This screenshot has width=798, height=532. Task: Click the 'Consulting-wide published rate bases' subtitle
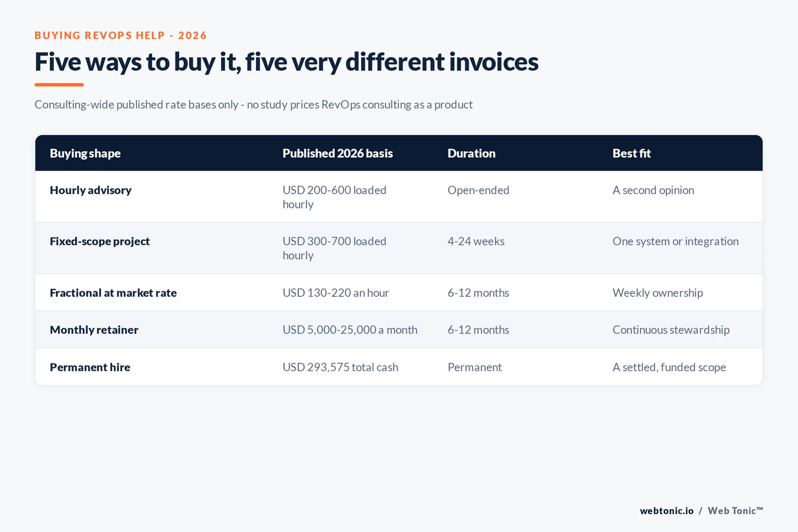(x=253, y=105)
